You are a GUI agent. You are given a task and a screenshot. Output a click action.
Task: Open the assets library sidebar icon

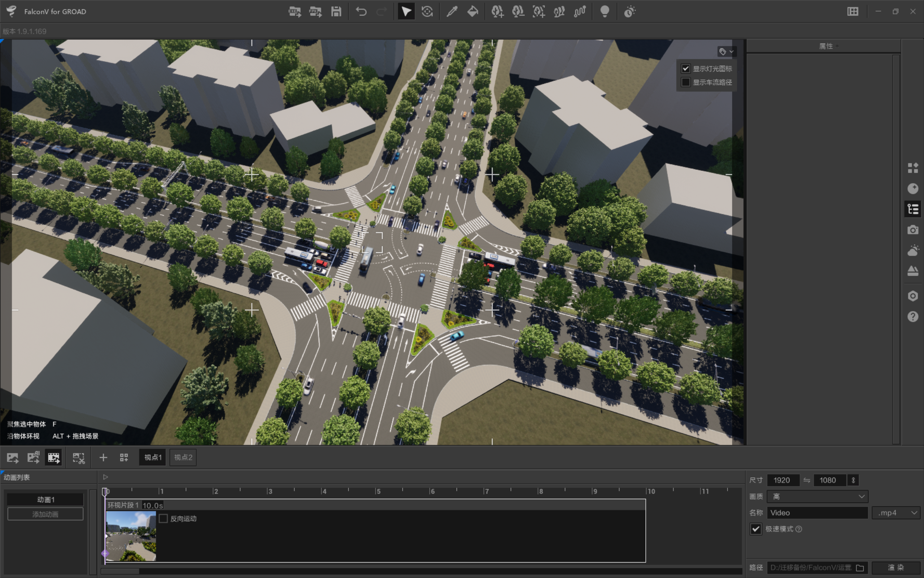click(912, 168)
